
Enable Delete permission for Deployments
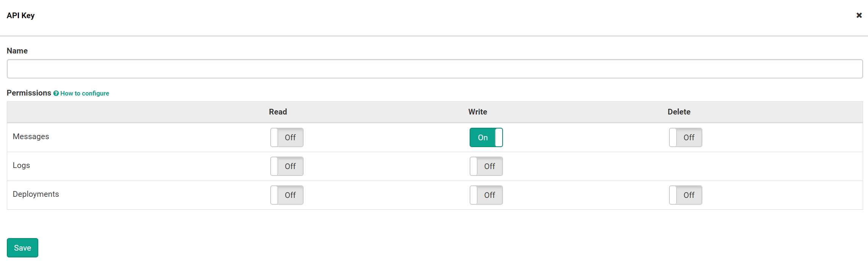coord(686,195)
